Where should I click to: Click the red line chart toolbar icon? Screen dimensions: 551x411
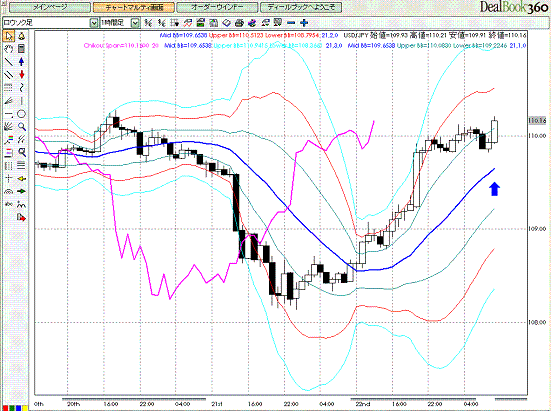click(188, 23)
